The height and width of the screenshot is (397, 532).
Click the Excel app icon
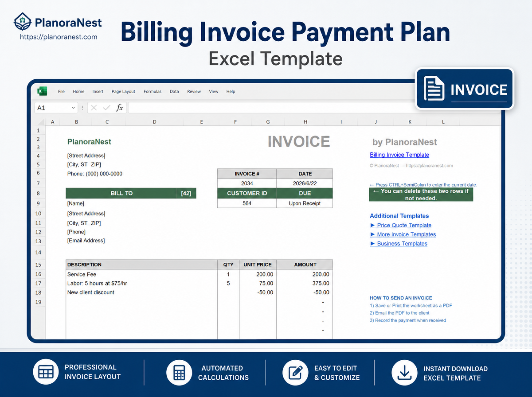[x=42, y=91]
